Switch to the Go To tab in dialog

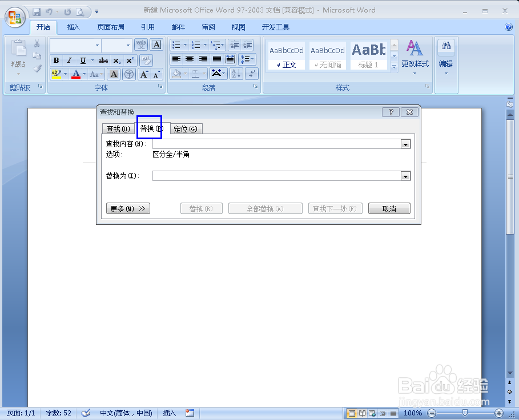186,128
